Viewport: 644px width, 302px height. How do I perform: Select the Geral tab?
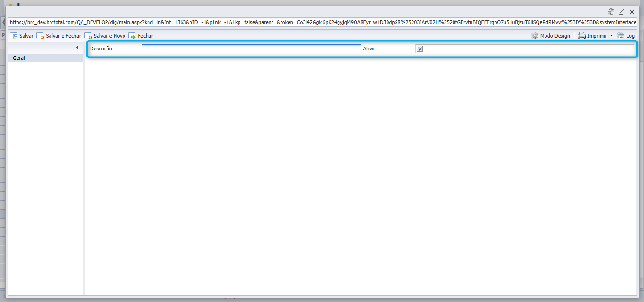(46, 58)
